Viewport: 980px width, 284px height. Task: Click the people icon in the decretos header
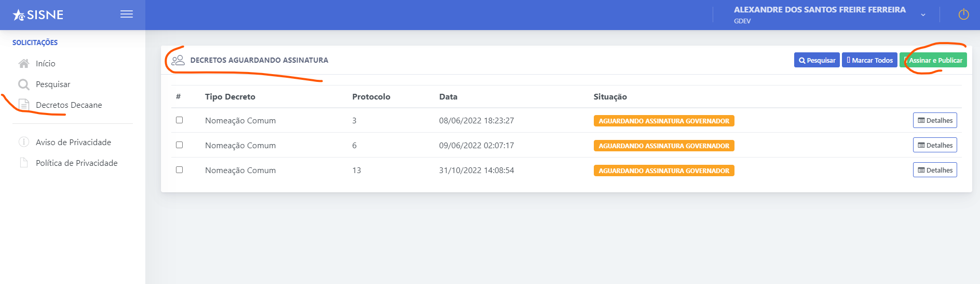click(178, 60)
